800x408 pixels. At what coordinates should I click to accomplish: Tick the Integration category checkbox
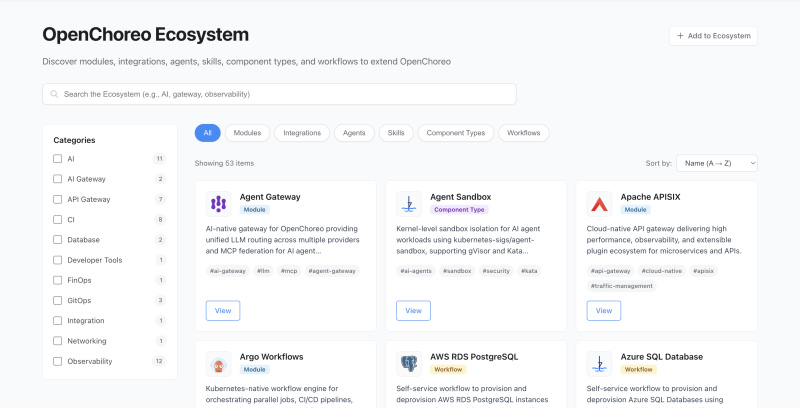click(x=58, y=321)
